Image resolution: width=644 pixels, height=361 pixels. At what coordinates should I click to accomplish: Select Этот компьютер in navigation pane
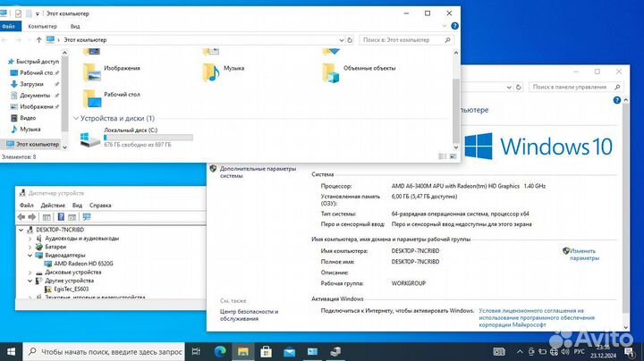(33, 145)
